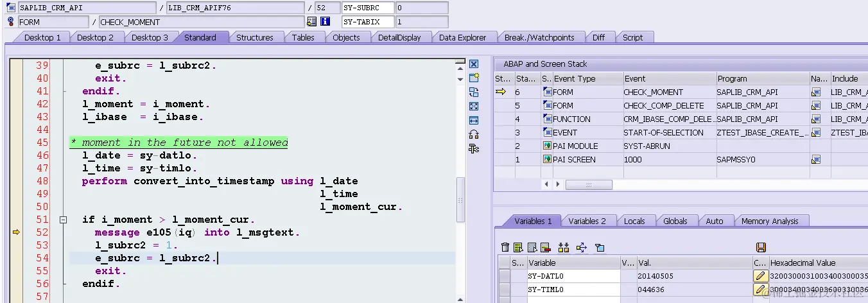The width and height of the screenshot is (868, 303).
Task: Open the Tables tab
Action: tap(303, 37)
